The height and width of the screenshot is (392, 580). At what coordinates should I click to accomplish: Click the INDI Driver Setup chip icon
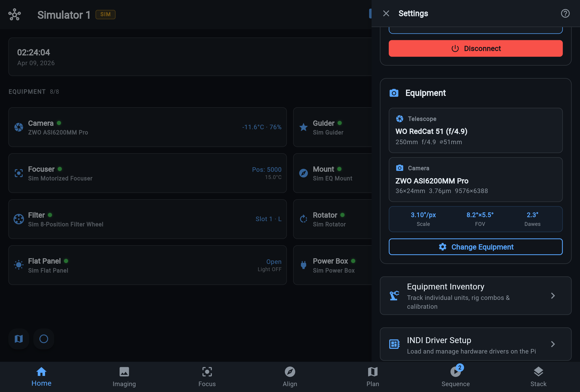pyautogui.click(x=394, y=344)
